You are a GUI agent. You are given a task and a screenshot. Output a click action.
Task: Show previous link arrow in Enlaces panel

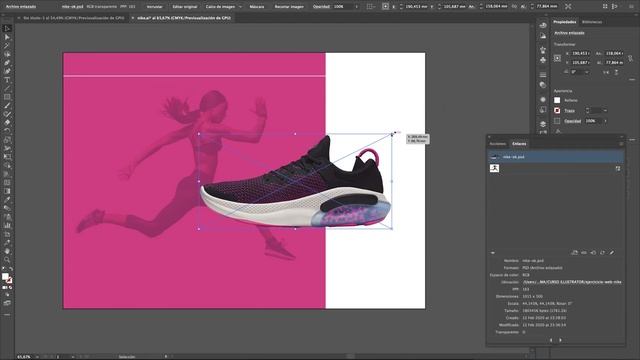click(x=551, y=340)
